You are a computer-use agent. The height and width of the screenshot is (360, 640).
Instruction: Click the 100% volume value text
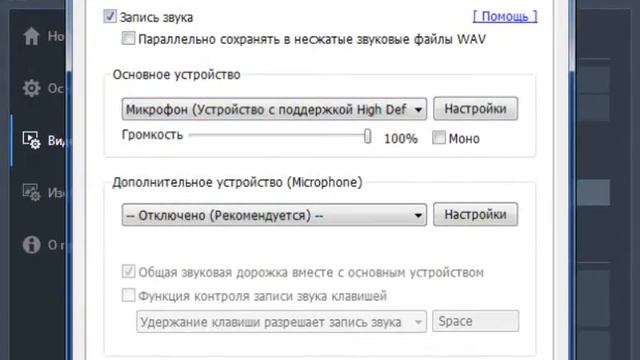pos(400,139)
